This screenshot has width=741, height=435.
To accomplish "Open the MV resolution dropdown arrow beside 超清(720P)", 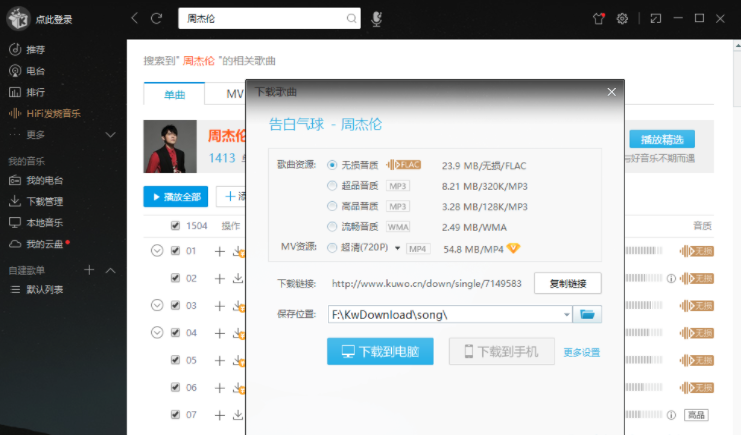I will (397, 248).
